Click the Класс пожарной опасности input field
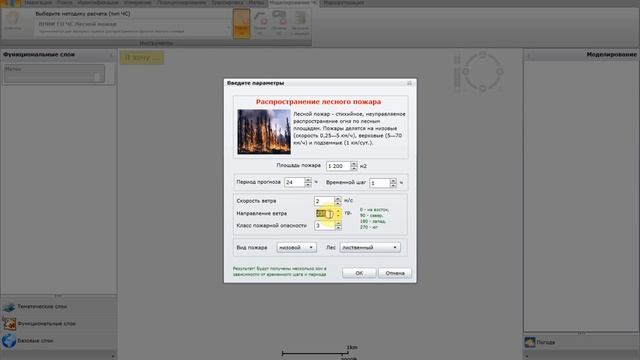Image resolution: width=640 pixels, height=360 pixels. [x=325, y=226]
